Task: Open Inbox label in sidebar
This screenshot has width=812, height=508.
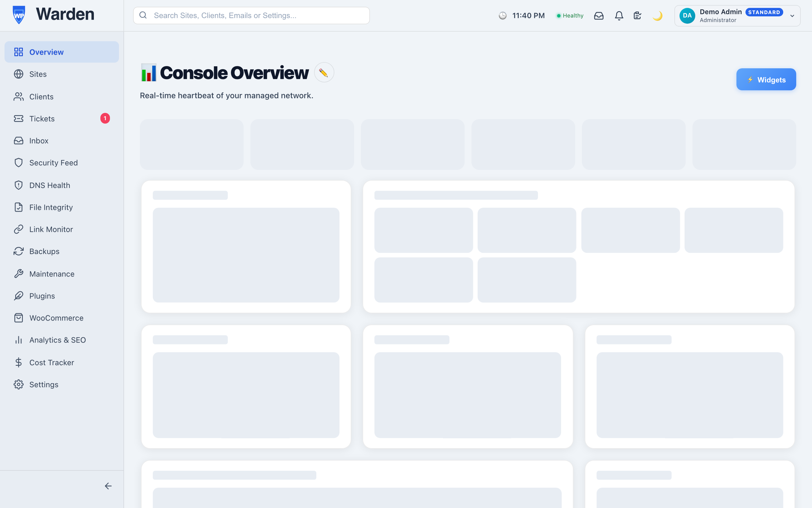Action: click(39, 141)
